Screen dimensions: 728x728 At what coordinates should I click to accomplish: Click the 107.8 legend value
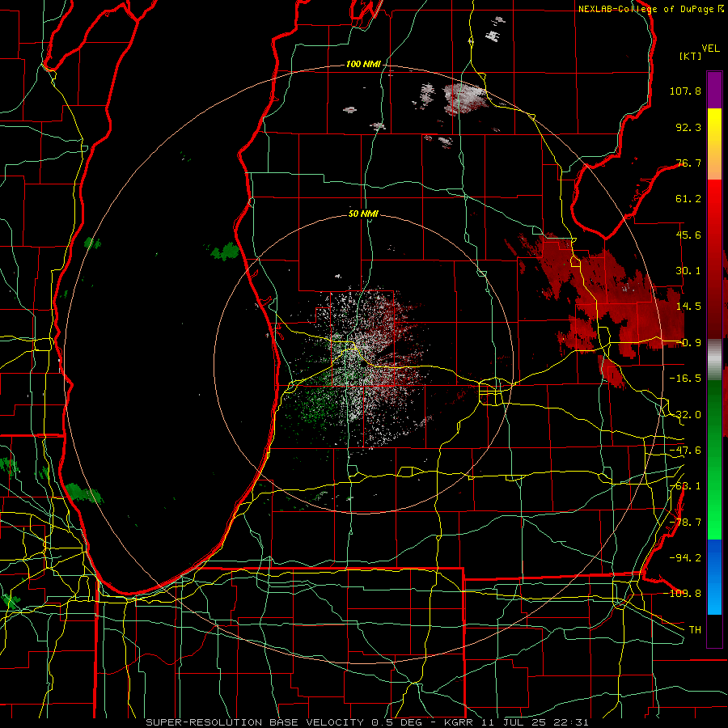tap(685, 91)
